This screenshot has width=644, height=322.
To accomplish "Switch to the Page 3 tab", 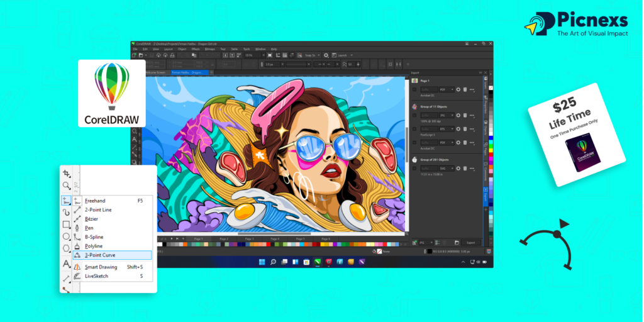I will point(249,238).
